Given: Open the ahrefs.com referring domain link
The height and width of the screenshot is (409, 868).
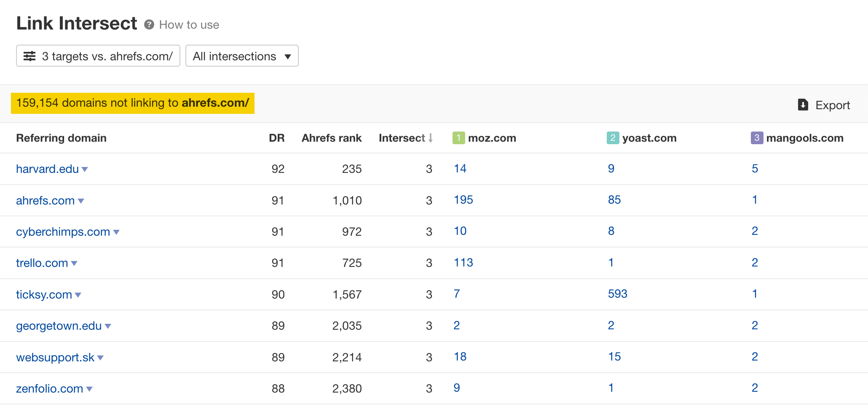Looking at the screenshot, I should [45, 201].
